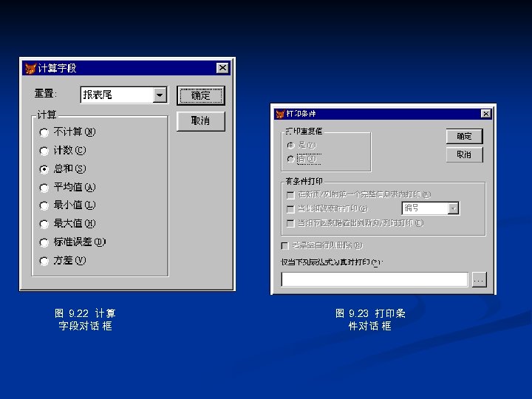Open the 重置 dropdown arrow
This screenshot has height=399, width=532.
(x=160, y=95)
